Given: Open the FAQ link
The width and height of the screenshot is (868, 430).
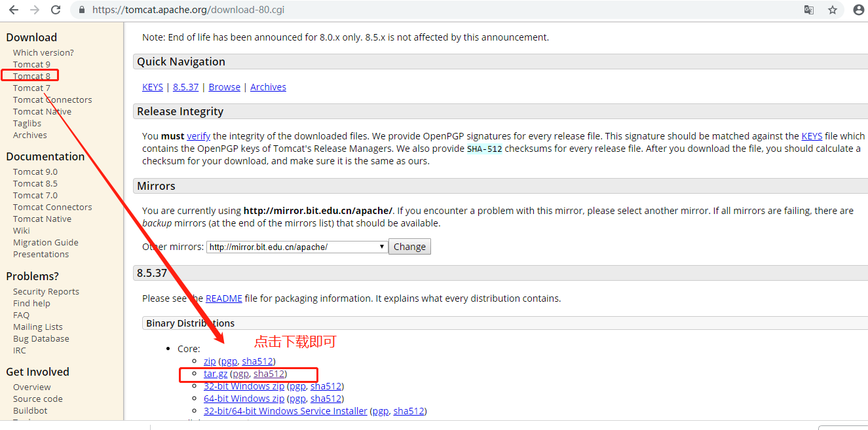Looking at the screenshot, I should (21, 315).
